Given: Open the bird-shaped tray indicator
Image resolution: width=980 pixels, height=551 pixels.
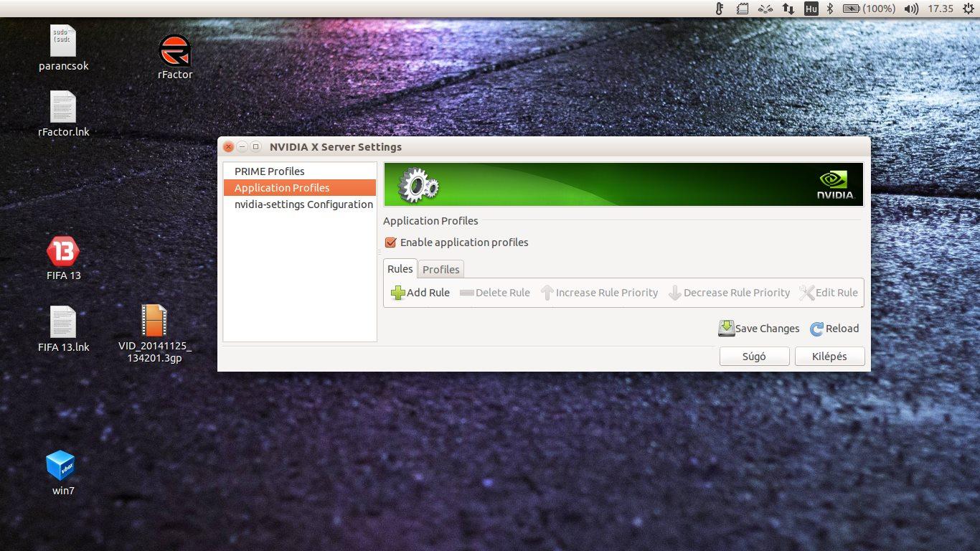Looking at the screenshot, I should 765,9.
